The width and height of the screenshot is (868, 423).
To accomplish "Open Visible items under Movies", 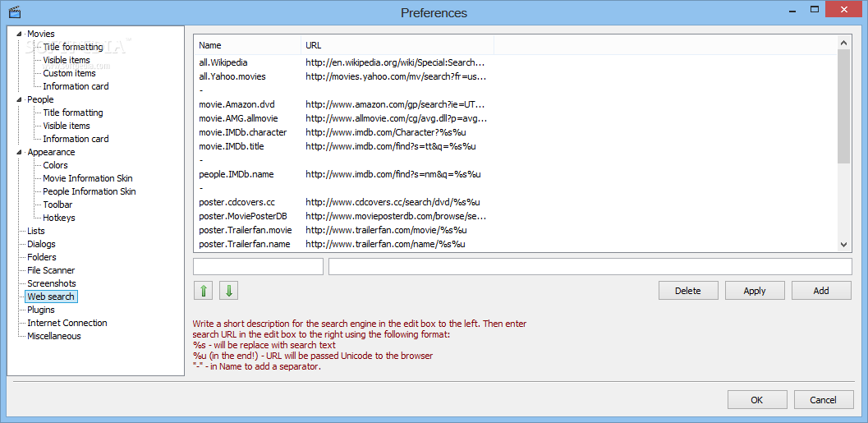I will (67, 60).
